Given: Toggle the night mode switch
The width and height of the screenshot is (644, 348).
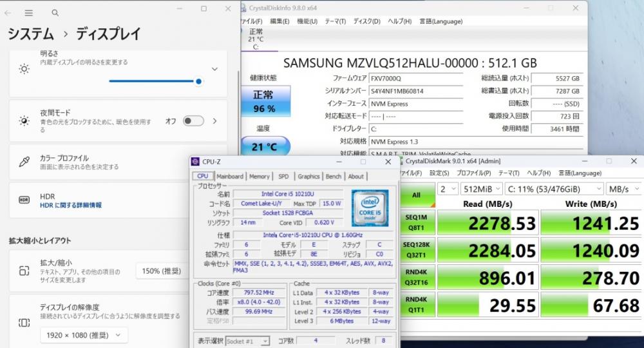Looking at the screenshot, I should click(193, 121).
